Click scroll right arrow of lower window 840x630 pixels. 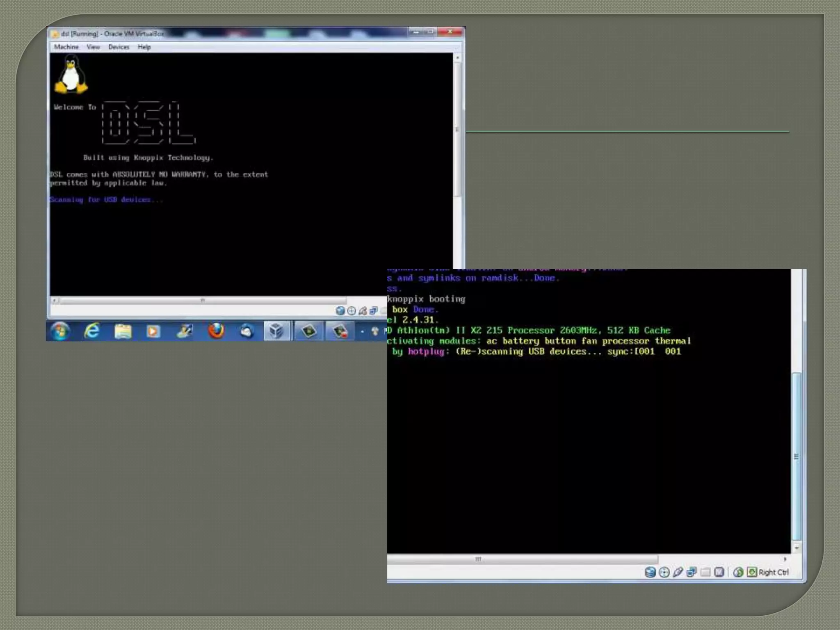point(785,559)
